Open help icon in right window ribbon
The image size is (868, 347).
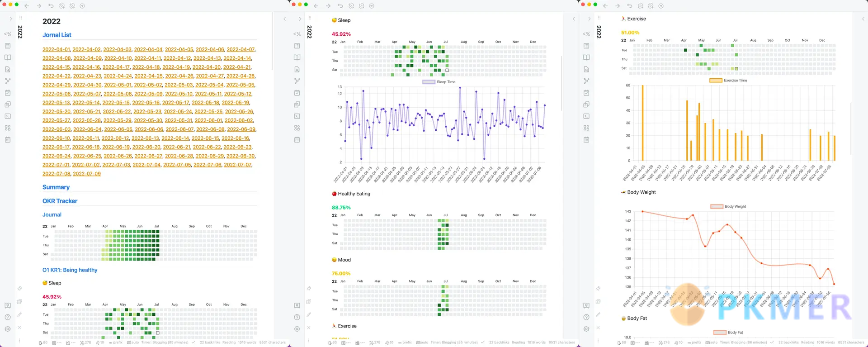(586, 317)
